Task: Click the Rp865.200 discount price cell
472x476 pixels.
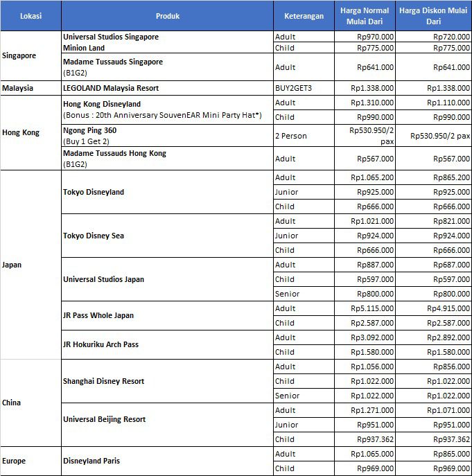Action: (x=433, y=177)
